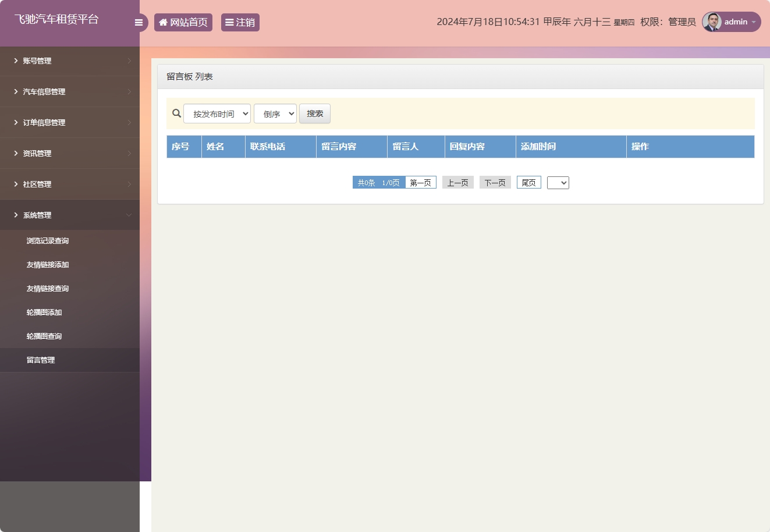Open the 倒序 ordering dropdown
Viewport: 770px width, 532px height.
[275, 114]
